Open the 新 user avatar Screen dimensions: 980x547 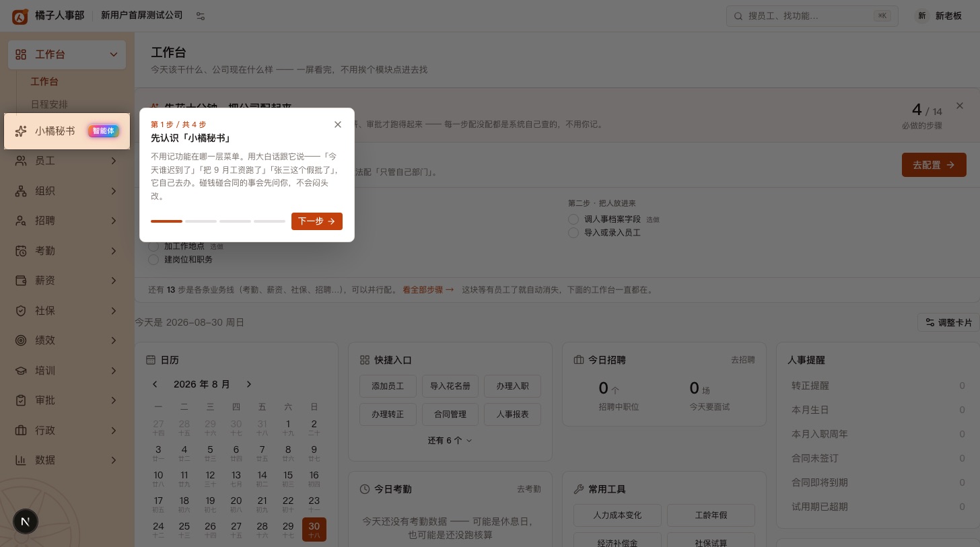click(921, 16)
